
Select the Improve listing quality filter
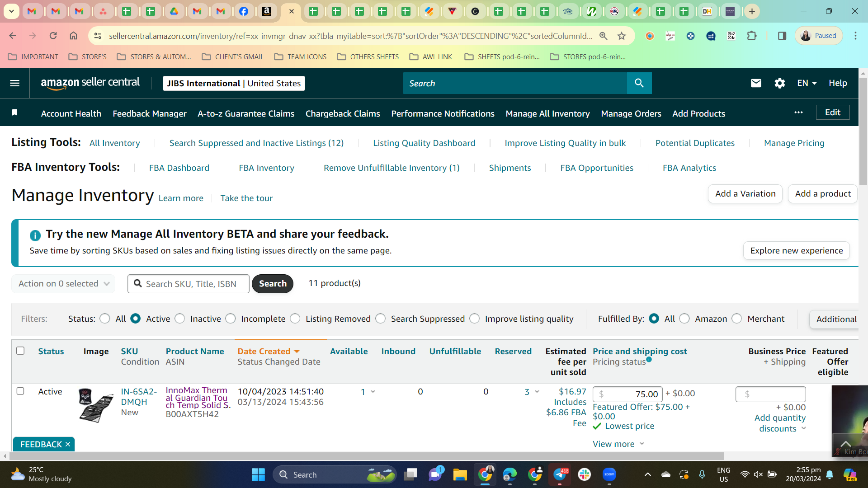475,319
